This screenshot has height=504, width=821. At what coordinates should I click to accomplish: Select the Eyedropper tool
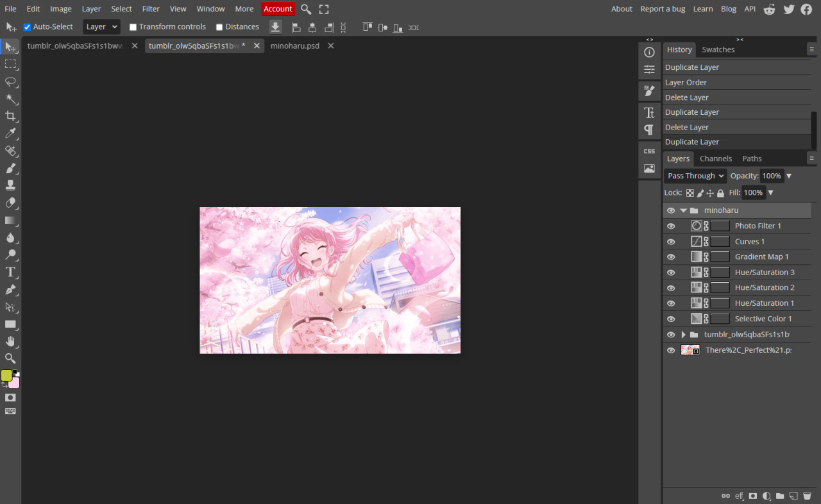click(x=11, y=133)
